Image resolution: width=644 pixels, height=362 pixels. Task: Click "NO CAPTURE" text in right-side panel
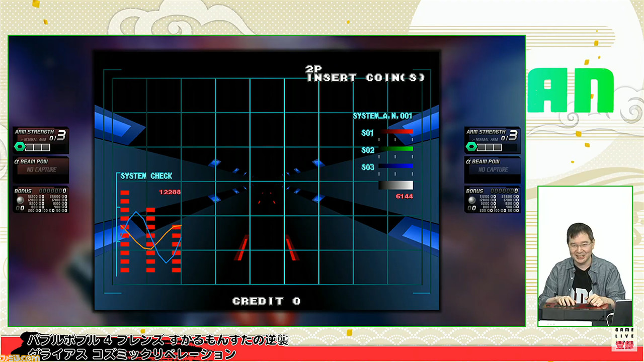pos(493,170)
